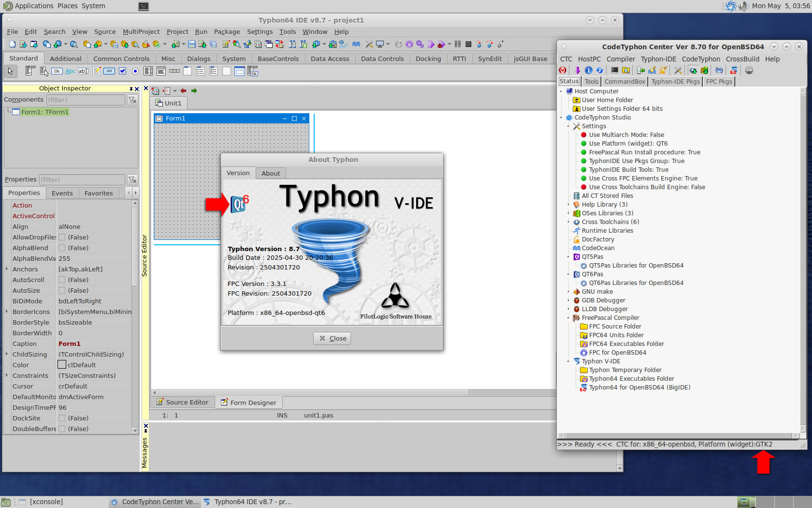Select the TMainMenu component icon
Viewport: 812px width, 508px height.
click(x=30, y=71)
